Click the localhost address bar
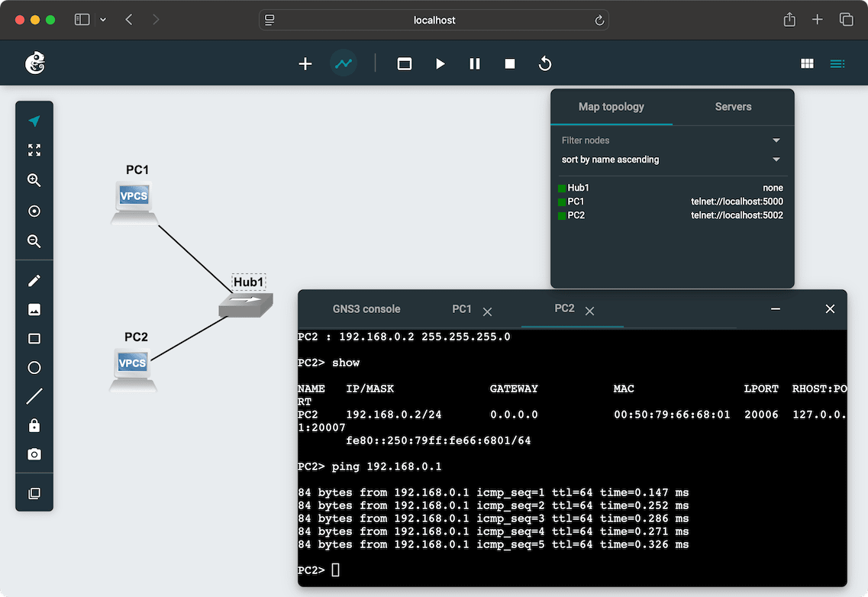Viewport: 868px width, 597px height. coord(434,20)
